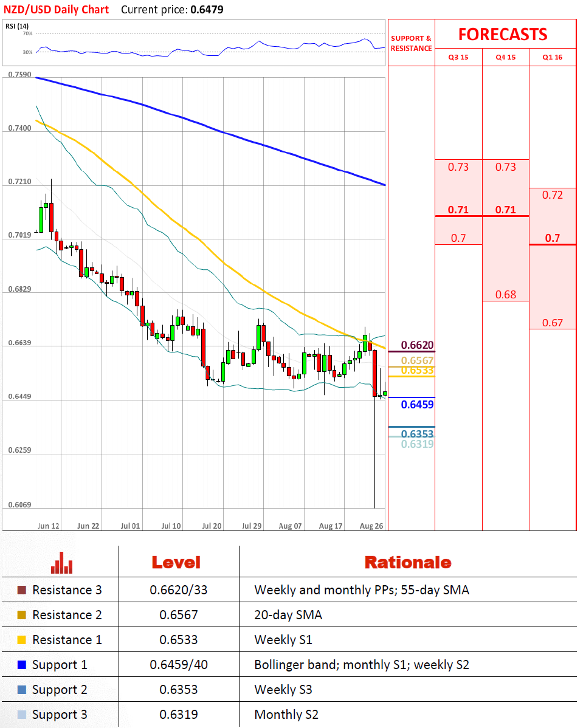The width and height of the screenshot is (586, 728).
Task: Click the Resistance 2 gold color square
Action: click(22, 615)
